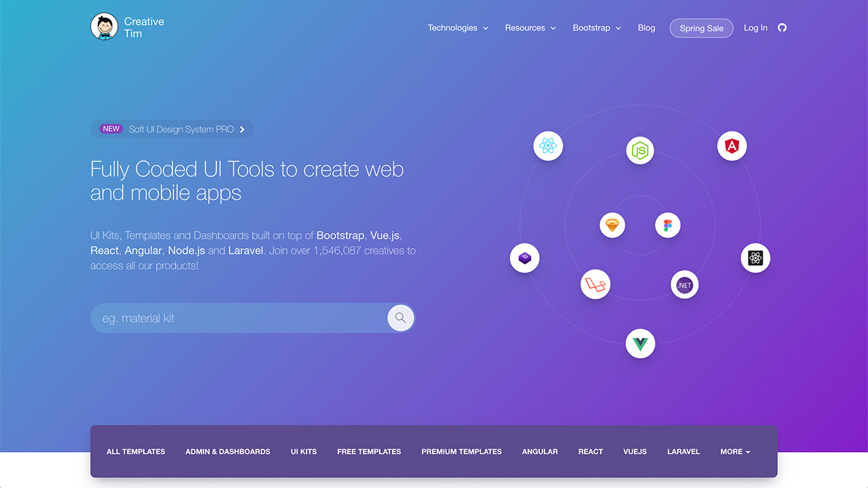The width and height of the screenshot is (868, 488).
Task: Click the black React Native logo
Action: point(755,258)
